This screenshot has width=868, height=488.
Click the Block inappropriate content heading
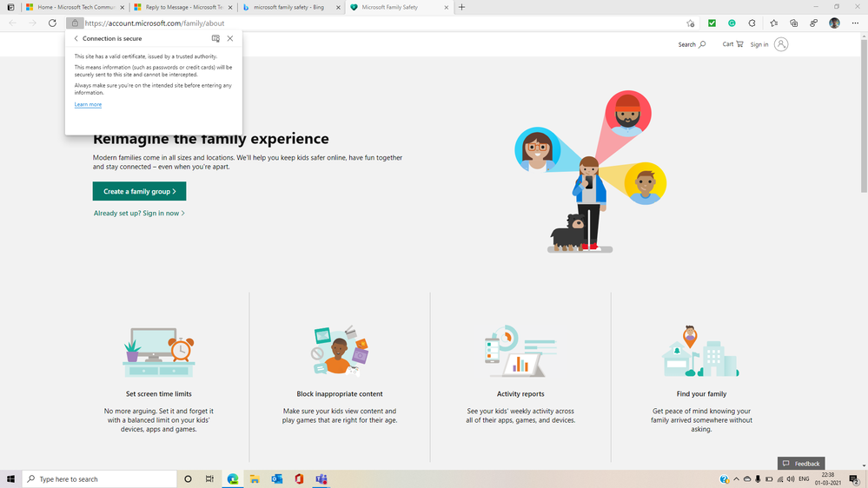tap(340, 394)
